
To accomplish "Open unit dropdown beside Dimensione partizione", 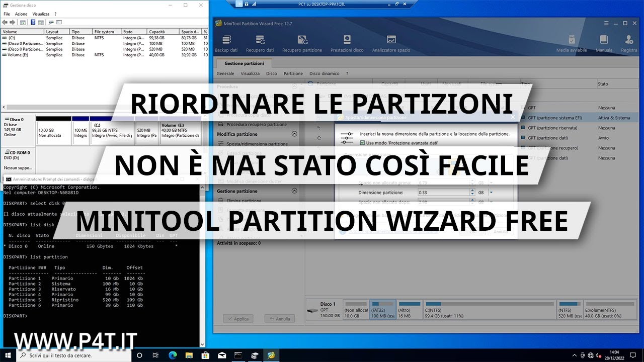I will pos(491,192).
